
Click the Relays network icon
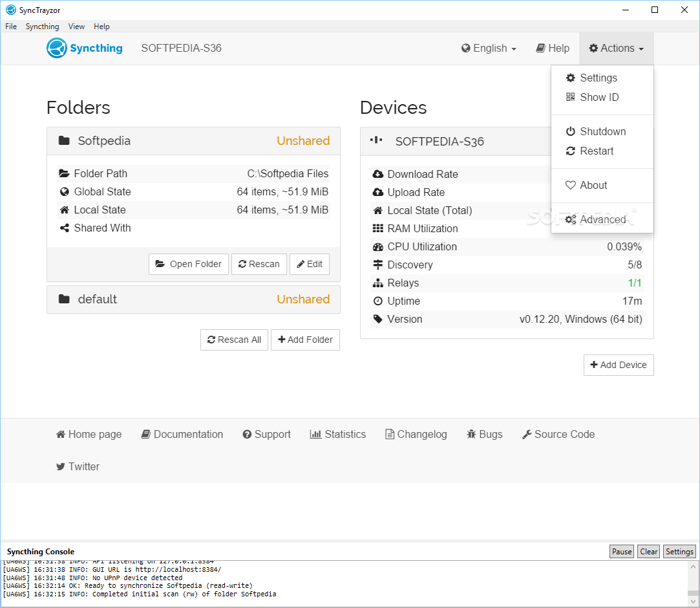pos(377,283)
